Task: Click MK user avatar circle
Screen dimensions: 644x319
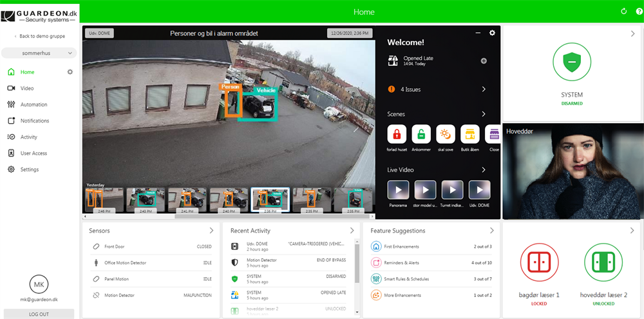Action: coord(39,285)
